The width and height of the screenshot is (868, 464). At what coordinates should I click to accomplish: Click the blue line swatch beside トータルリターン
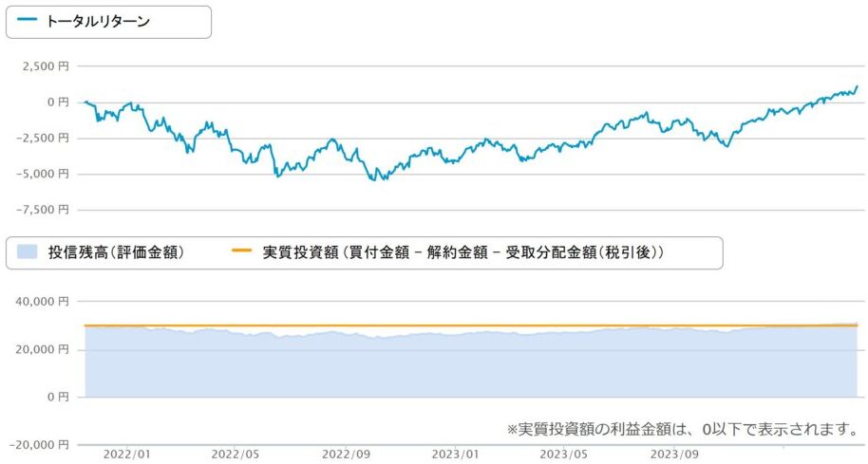[28, 21]
